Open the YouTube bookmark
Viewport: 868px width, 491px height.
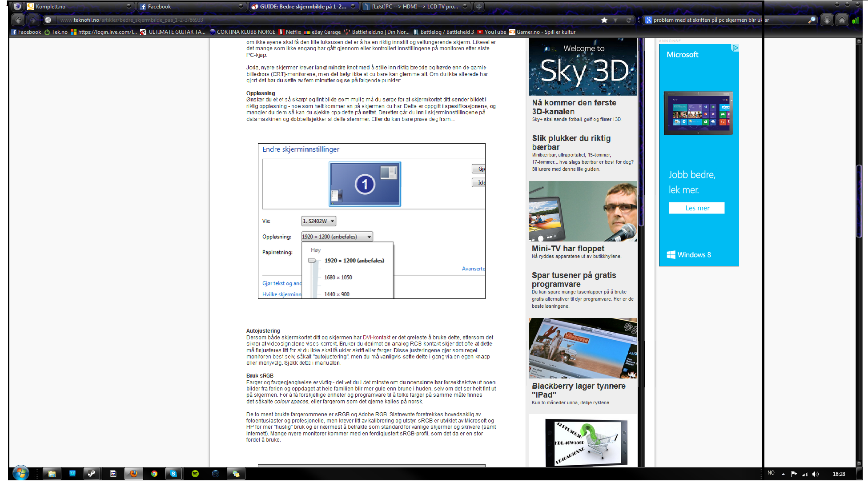(x=492, y=32)
